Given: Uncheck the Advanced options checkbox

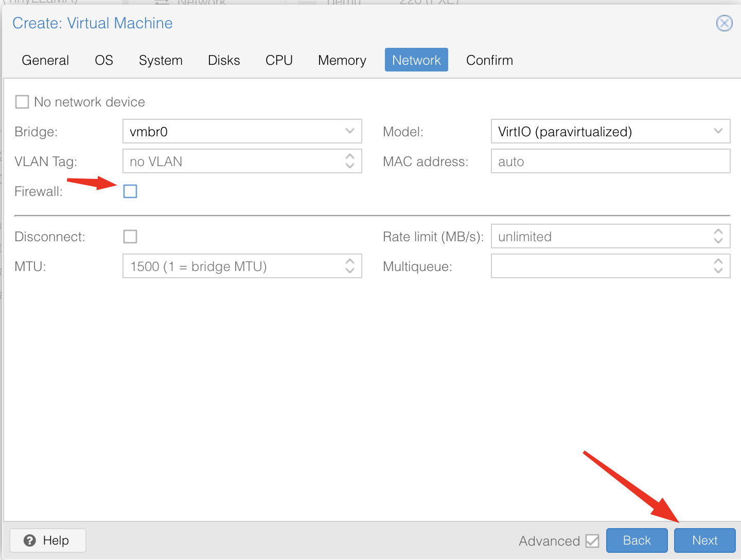Looking at the screenshot, I should click(x=592, y=541).
